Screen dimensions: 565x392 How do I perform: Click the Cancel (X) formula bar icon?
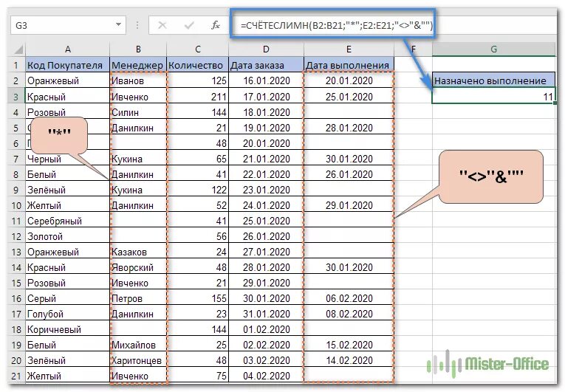point(162,25)
